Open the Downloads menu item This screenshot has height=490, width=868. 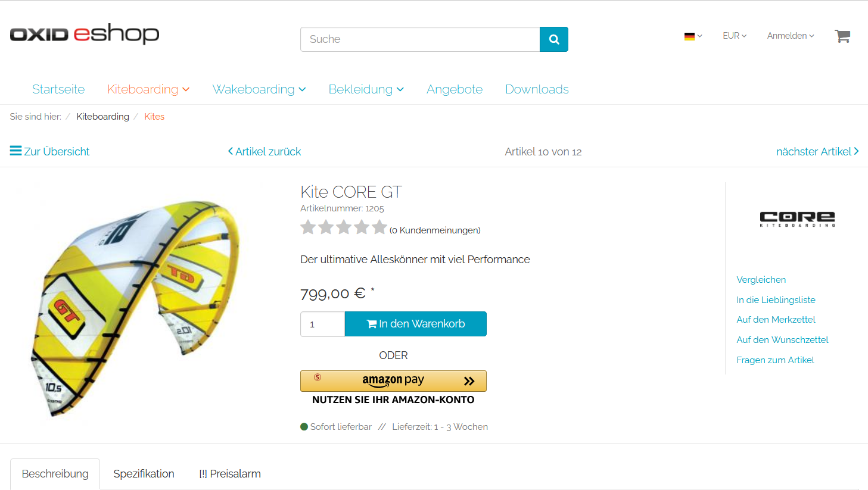click(x=537, y=89)
